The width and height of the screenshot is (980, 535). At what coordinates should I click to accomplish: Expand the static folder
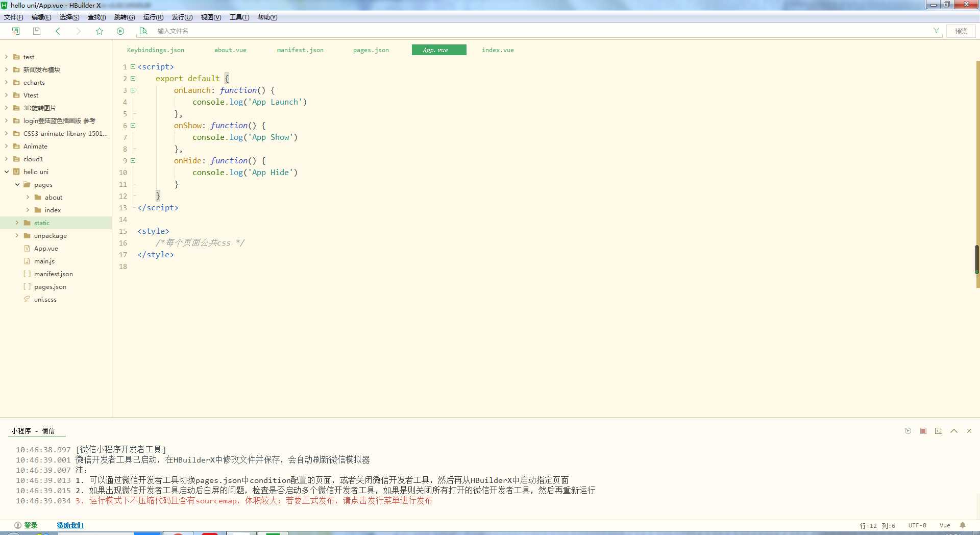click(17, 223)
